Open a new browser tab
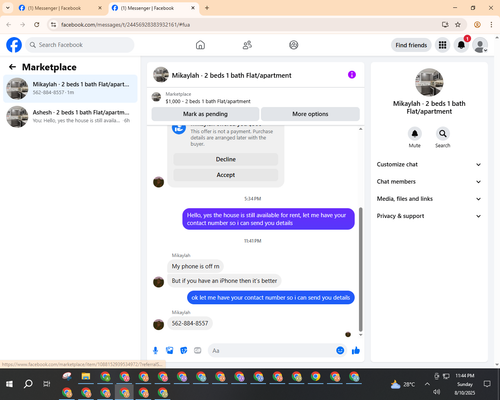 point(207,8)
